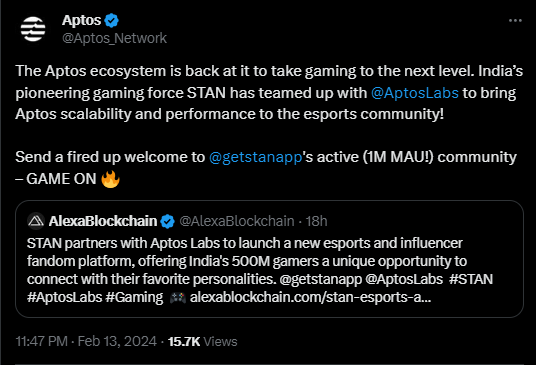Open the @AptosLabs mention link

point(415,93)
